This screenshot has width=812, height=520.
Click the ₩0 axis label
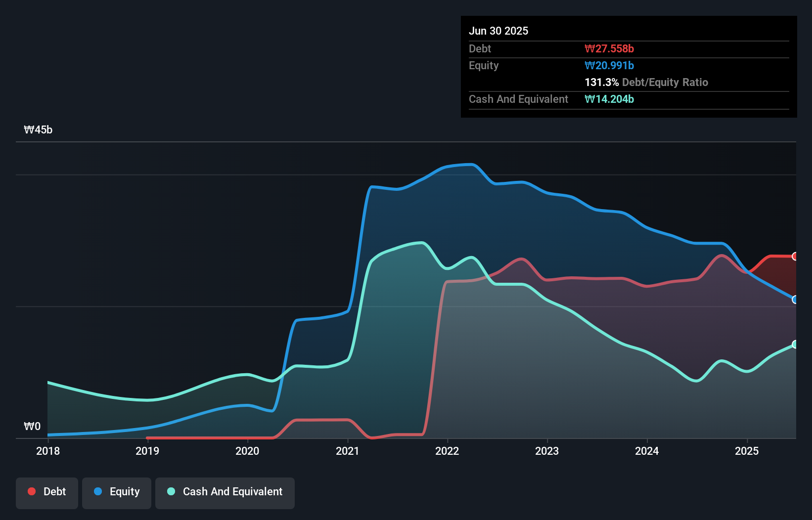click(x=32, y=426)
